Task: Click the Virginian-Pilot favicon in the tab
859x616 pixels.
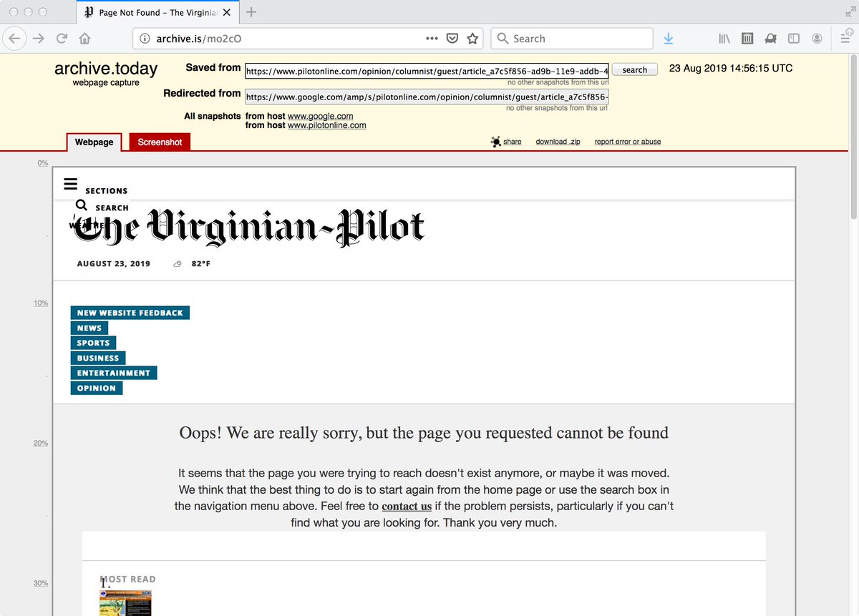Action: coord(89,12)
